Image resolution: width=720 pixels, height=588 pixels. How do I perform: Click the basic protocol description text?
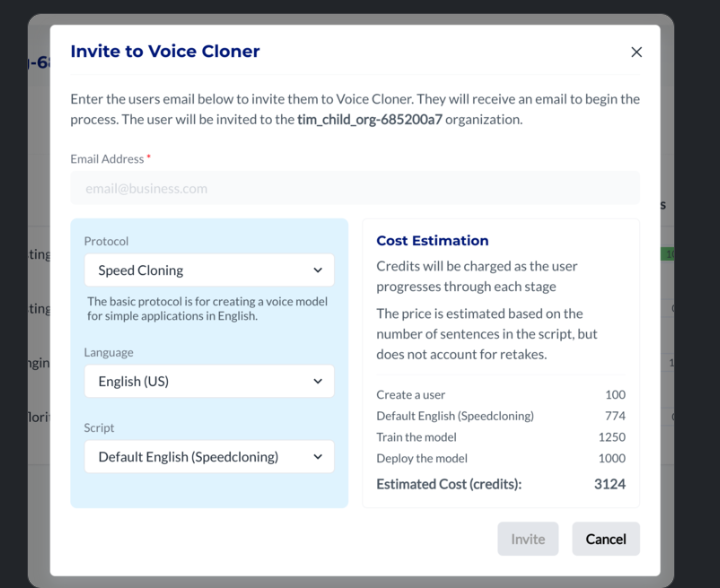[x=208, y=308]
